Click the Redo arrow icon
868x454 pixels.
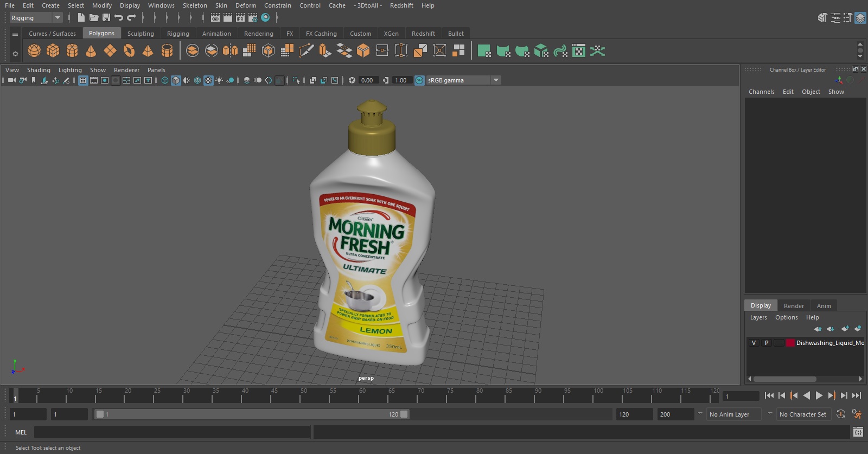point(131,18)
